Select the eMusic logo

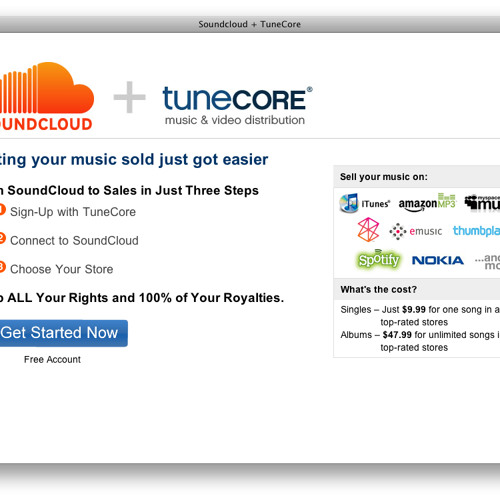pyautogui.click(x=416, y=231)
